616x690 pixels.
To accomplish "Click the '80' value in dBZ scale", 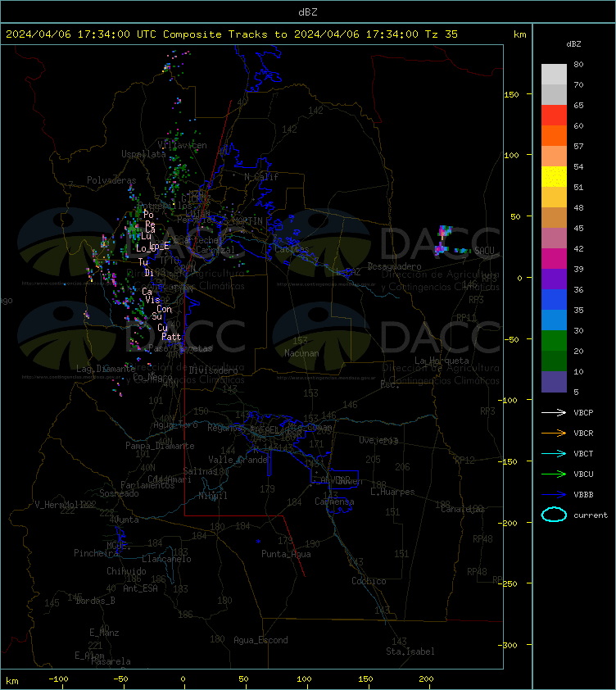I will click(578, 64).
